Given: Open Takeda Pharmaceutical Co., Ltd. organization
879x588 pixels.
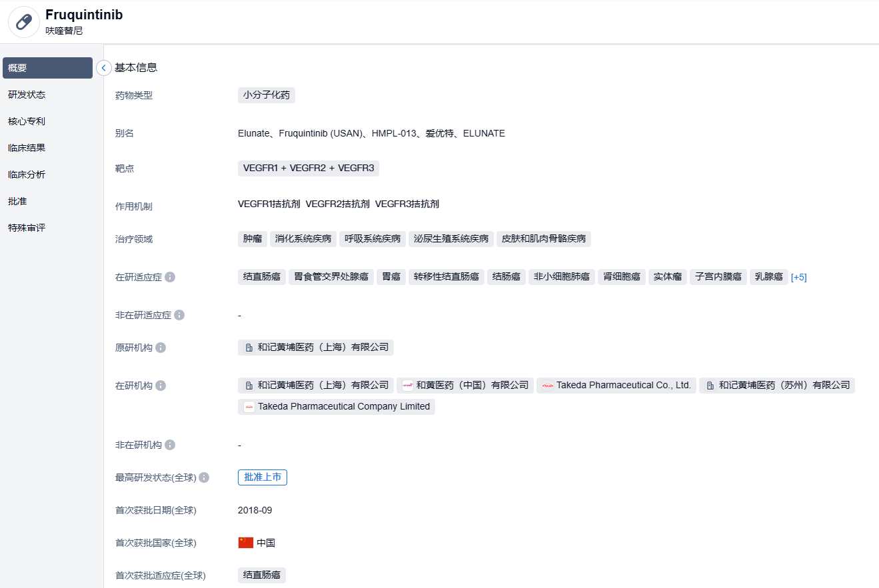Looking at the screenshot, I should click(x=616, y=386).
